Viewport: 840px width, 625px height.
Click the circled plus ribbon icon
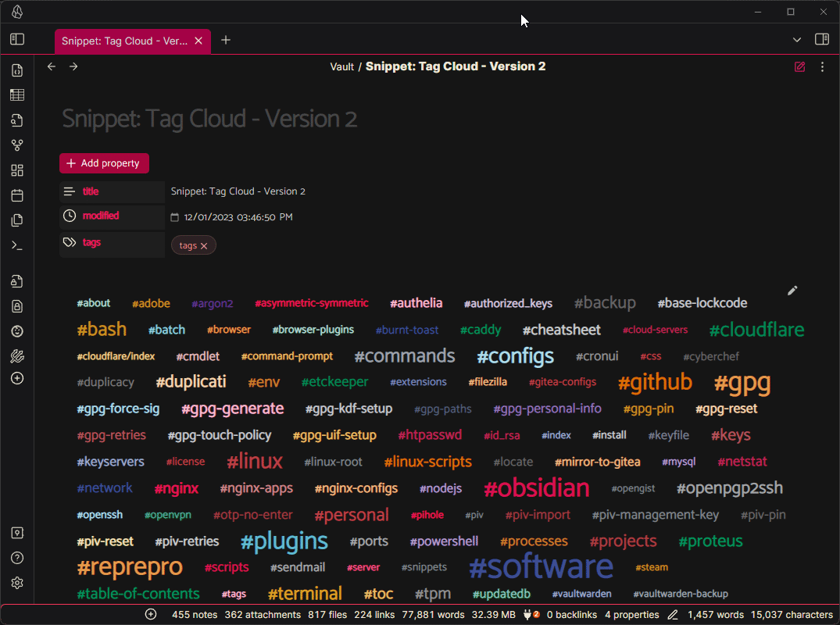tap(17, 378)
